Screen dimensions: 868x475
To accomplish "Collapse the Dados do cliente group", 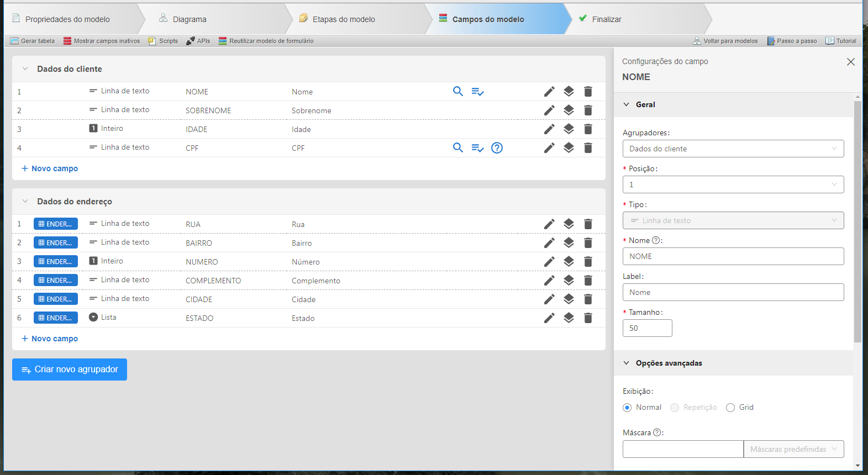I will point(25,69).
